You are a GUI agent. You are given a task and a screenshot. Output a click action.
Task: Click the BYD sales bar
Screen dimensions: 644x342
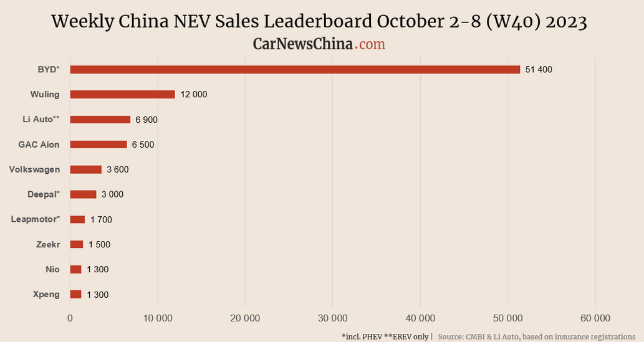click(295, 70)
